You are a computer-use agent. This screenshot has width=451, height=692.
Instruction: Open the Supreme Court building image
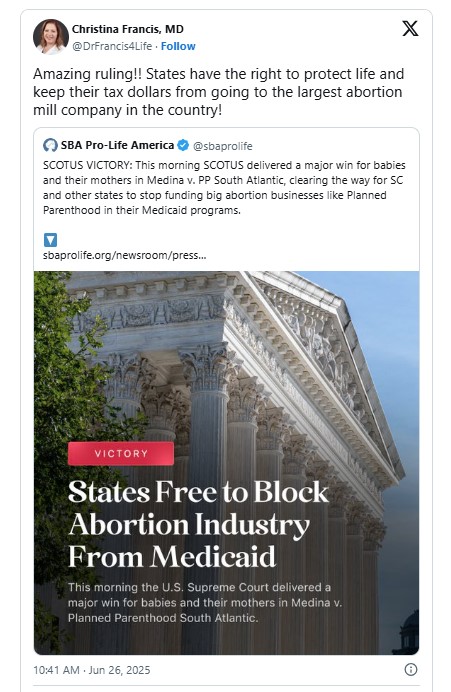click(x=226, y=463)
